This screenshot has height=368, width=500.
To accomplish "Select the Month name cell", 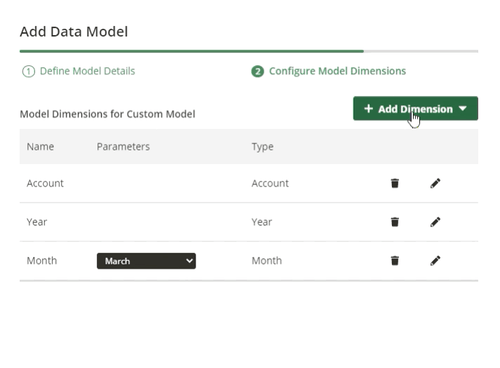I will coord(42,261).
